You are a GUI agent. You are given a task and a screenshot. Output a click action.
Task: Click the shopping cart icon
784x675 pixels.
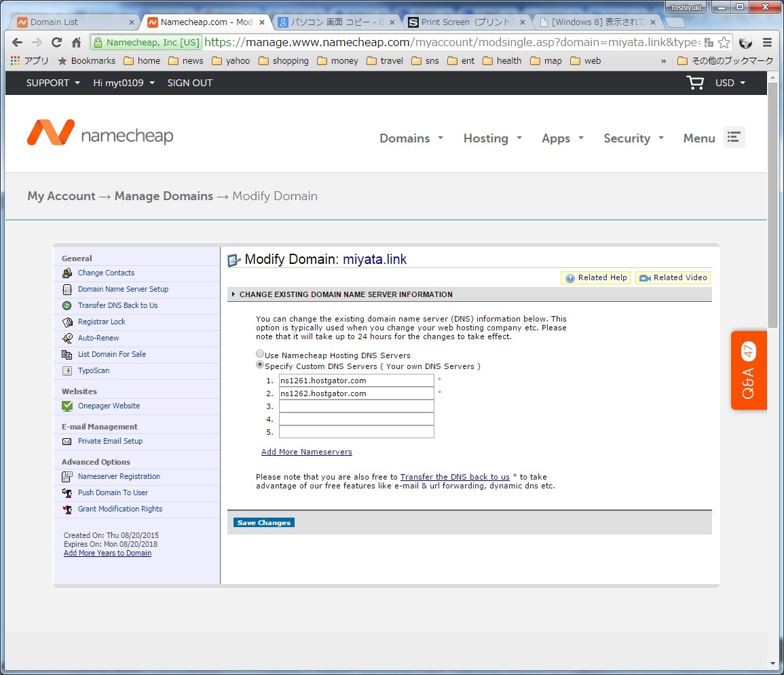tap(694, 83)
